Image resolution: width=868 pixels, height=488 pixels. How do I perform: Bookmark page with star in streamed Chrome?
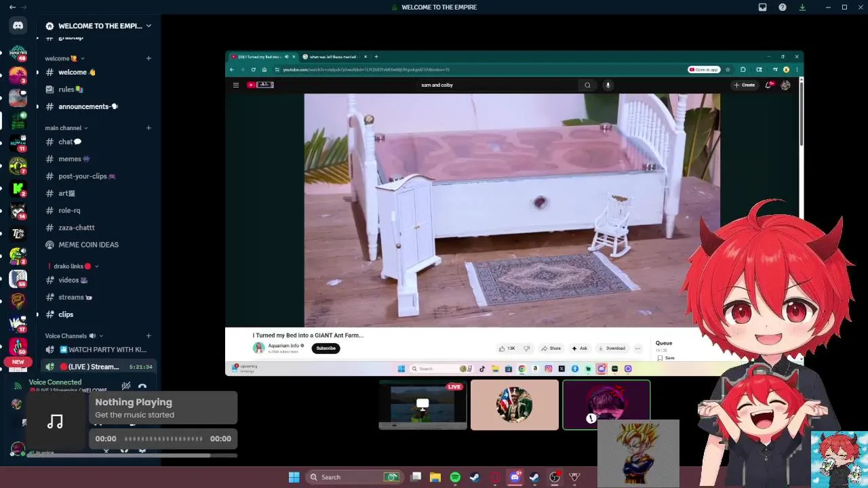click(x=728, y=69)
